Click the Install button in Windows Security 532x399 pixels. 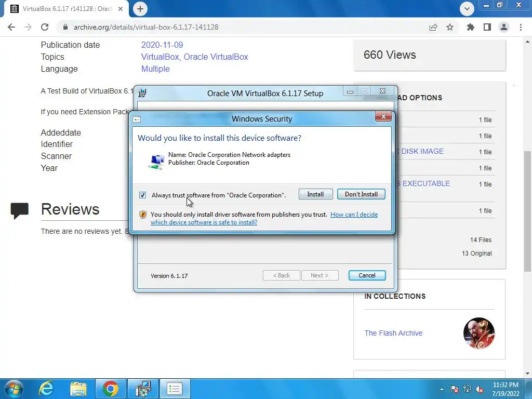click(315, 194)
